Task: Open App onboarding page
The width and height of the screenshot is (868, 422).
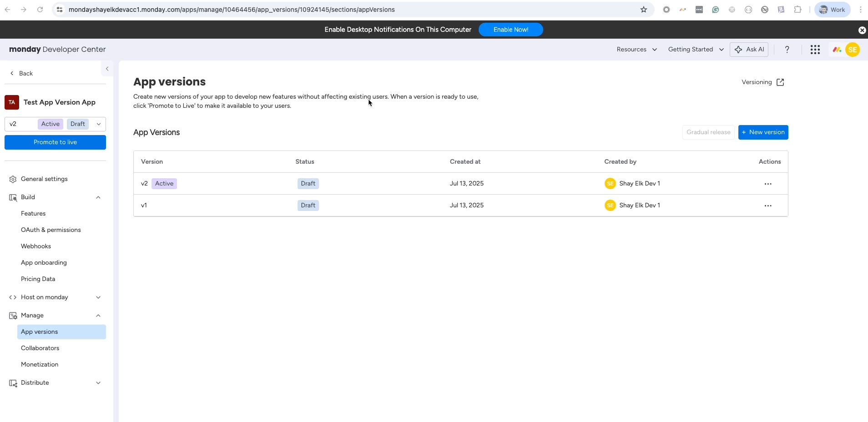Action: (44, 263)
